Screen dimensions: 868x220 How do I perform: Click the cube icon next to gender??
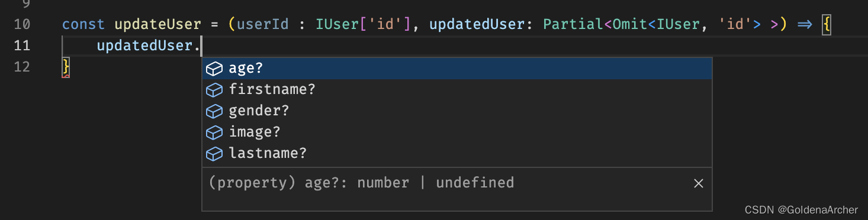tap(214, 112)
